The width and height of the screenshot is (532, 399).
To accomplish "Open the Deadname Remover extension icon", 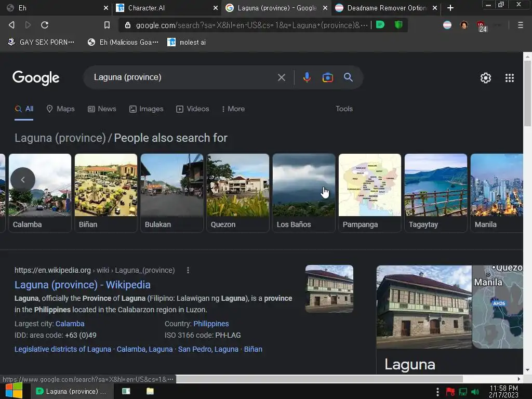I will pos(447,25).
